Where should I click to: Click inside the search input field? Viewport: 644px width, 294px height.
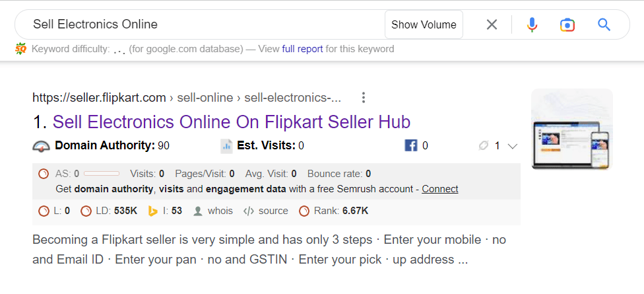205,24
